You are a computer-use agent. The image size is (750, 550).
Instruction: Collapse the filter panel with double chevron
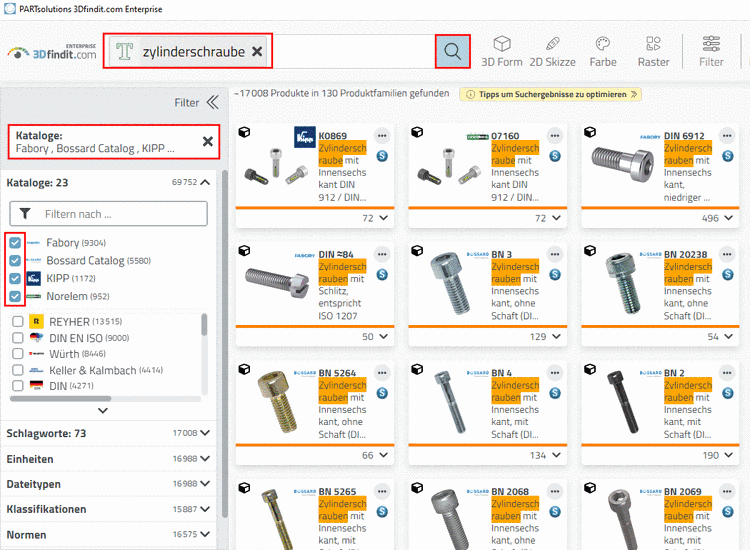[212, 102]
